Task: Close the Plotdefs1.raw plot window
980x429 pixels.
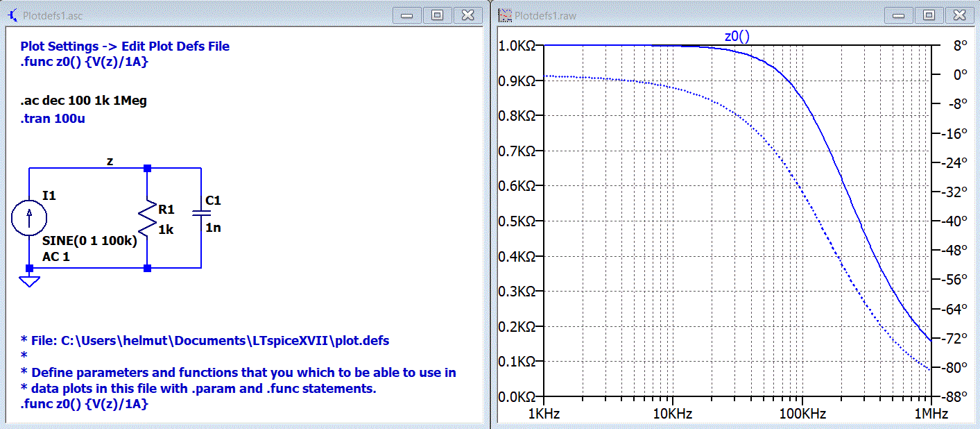Action: 960,15
